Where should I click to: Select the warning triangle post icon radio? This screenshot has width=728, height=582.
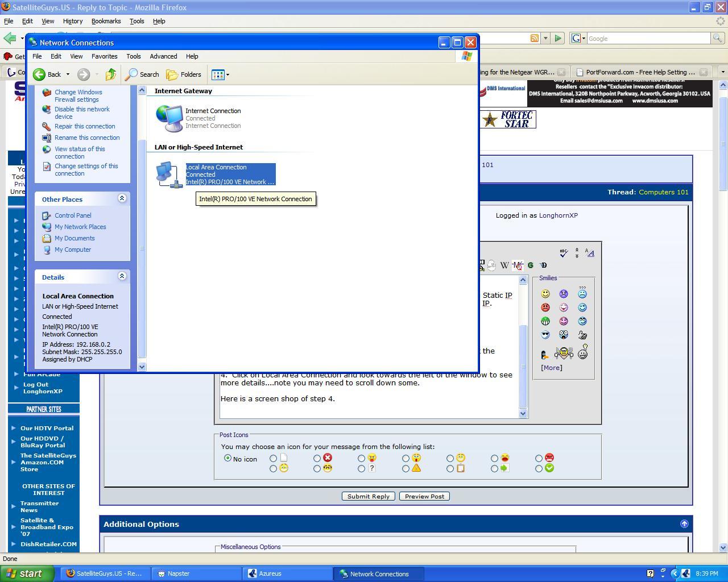pos(406,469)
